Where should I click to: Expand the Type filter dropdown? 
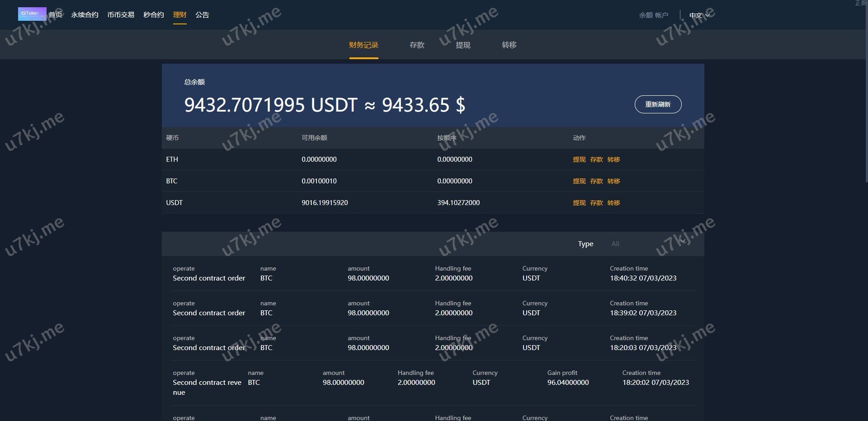pos(646,244)
